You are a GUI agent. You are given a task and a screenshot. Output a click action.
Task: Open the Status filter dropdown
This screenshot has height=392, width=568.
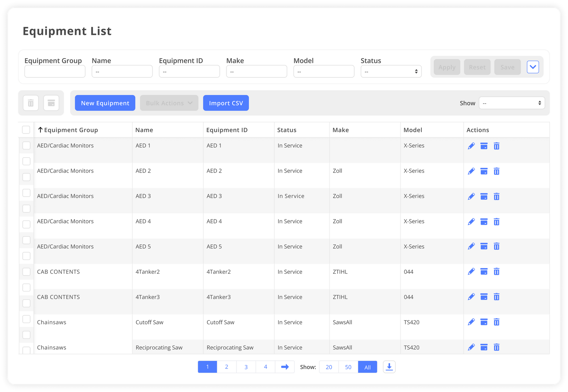click(390, 71)
